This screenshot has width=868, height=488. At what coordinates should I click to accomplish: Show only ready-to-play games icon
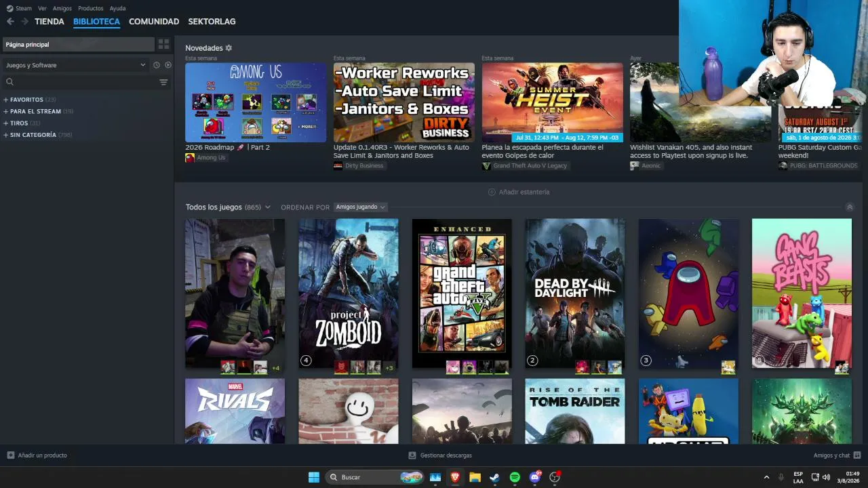(x=168, y=65)
